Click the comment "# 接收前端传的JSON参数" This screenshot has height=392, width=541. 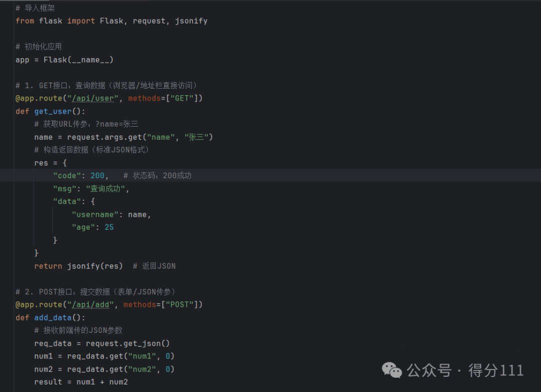pos(78,330)
